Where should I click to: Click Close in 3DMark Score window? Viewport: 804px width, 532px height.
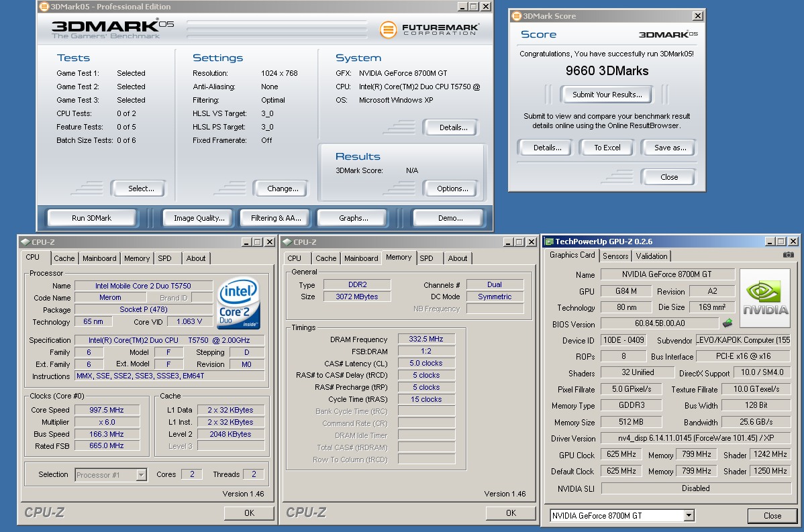[x=669, y=177]
